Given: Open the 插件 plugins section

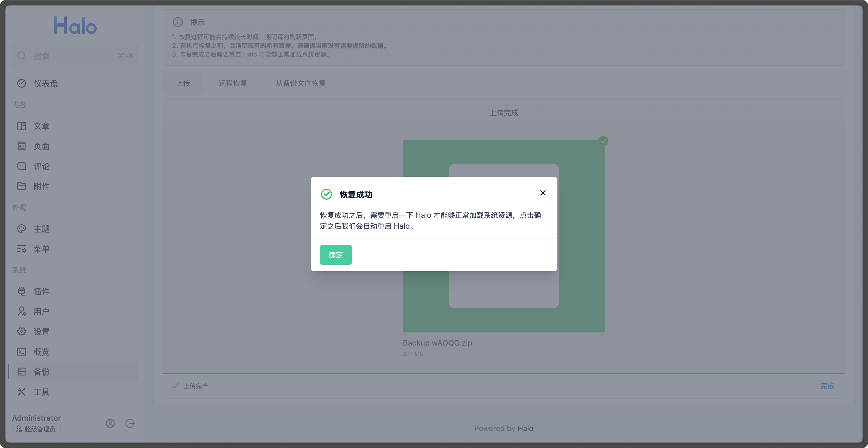Looking at the screenshot, I should (22, 291).
